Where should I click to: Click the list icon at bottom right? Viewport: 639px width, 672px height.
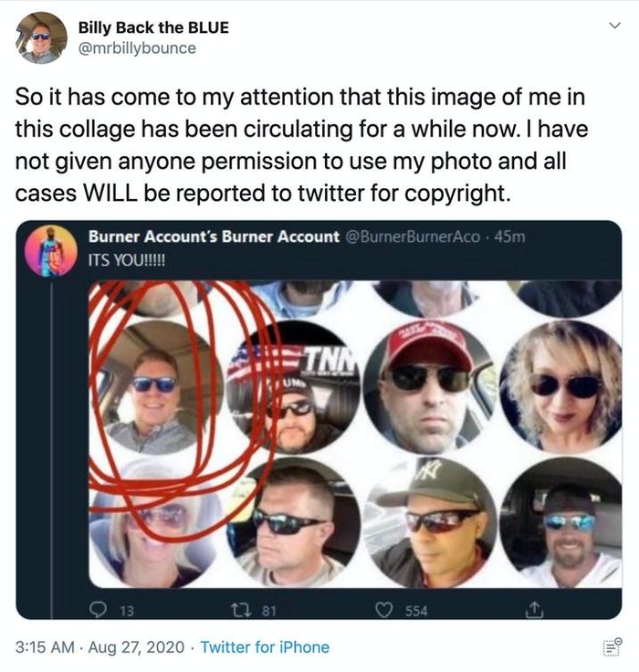(x=612, y=647)
